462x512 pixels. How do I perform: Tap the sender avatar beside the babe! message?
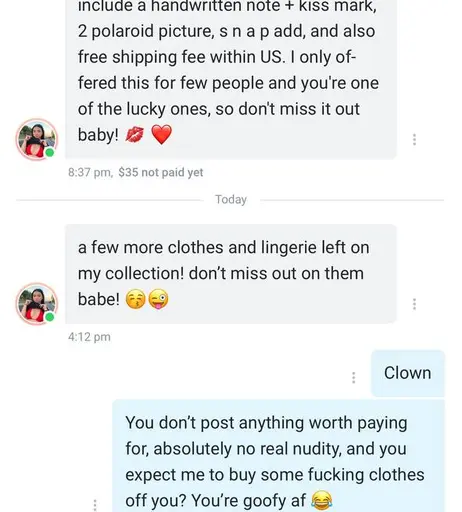point(37,304)
